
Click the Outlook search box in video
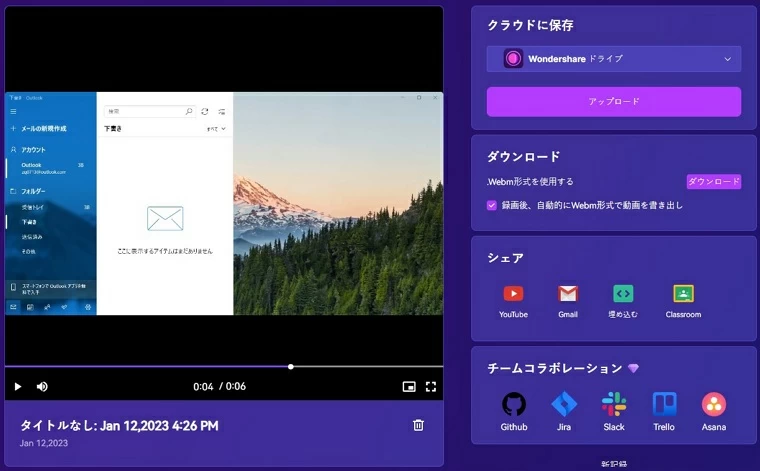(x=150, y=111)
